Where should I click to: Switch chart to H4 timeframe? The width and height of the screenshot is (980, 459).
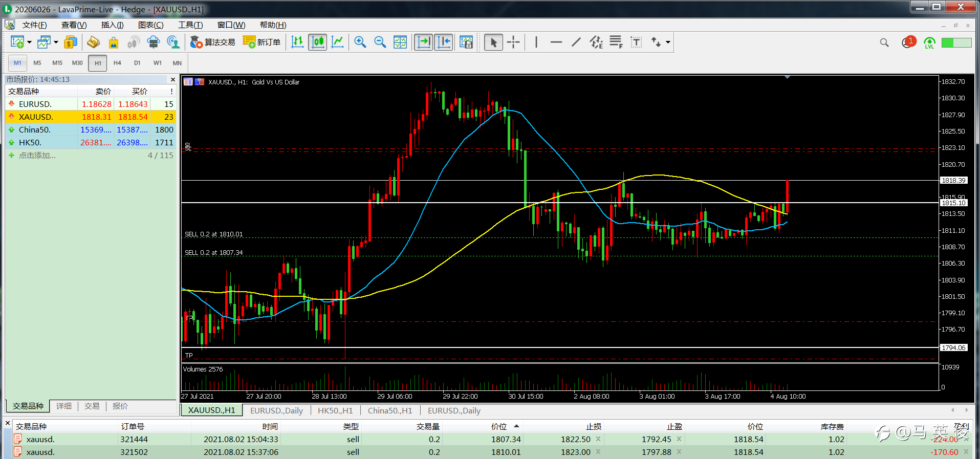(117, 63)
